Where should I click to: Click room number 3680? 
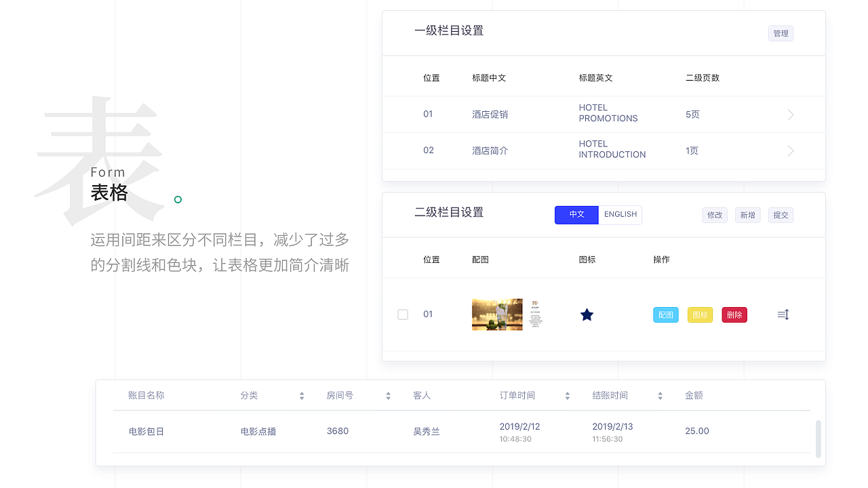[x=338, y=431]
